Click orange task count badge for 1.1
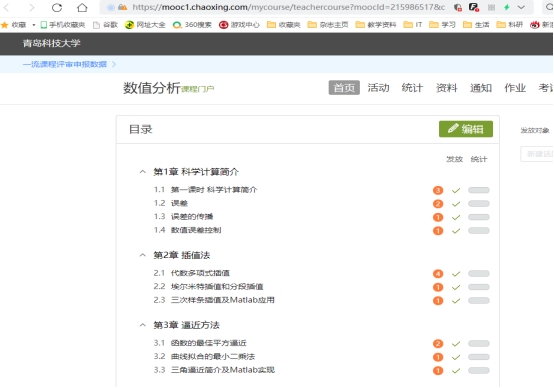This screenshot has width=554, height=388. tap(438, 190)
